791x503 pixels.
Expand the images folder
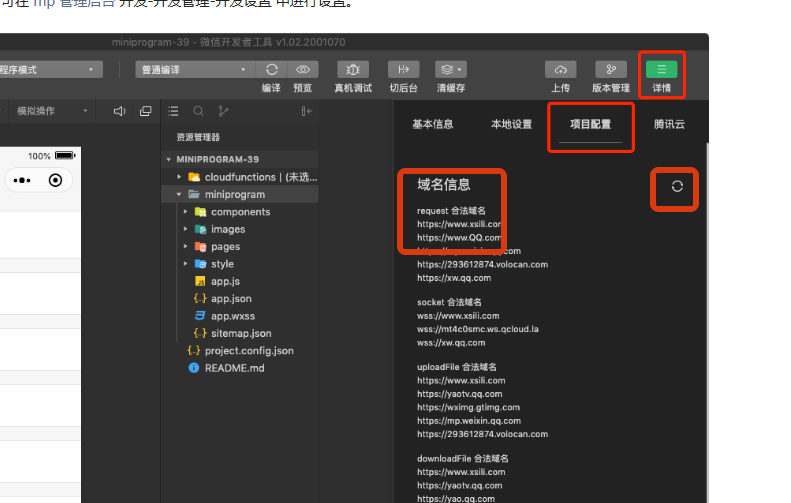(x=186, y=229)
